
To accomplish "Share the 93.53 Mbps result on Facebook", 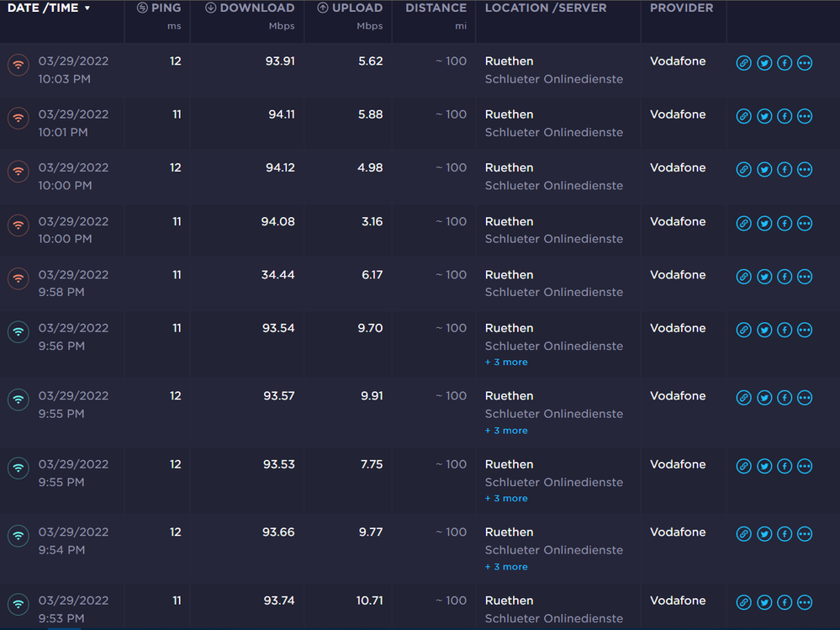I will tap(785, 466).
